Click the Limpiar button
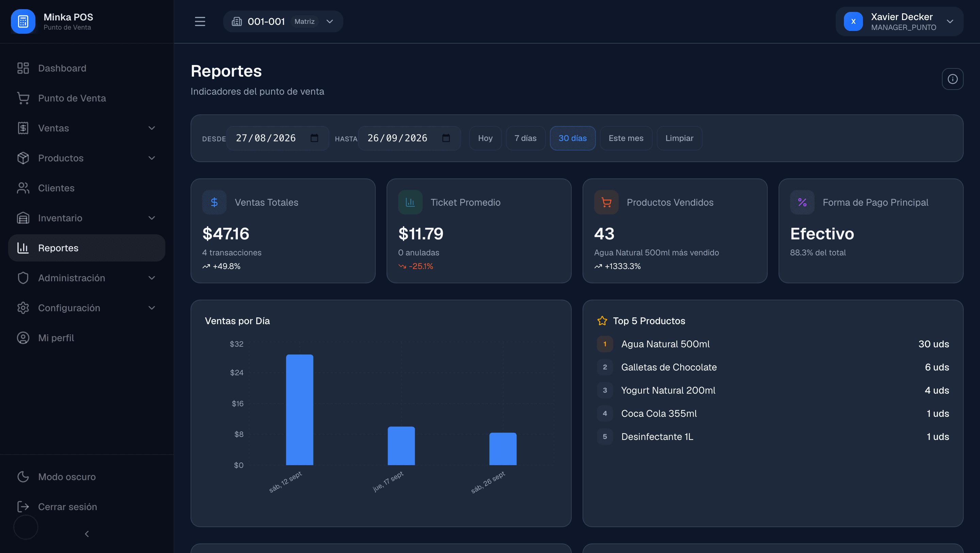The height and width of the screenshot is (553, 980). [679, 138]
